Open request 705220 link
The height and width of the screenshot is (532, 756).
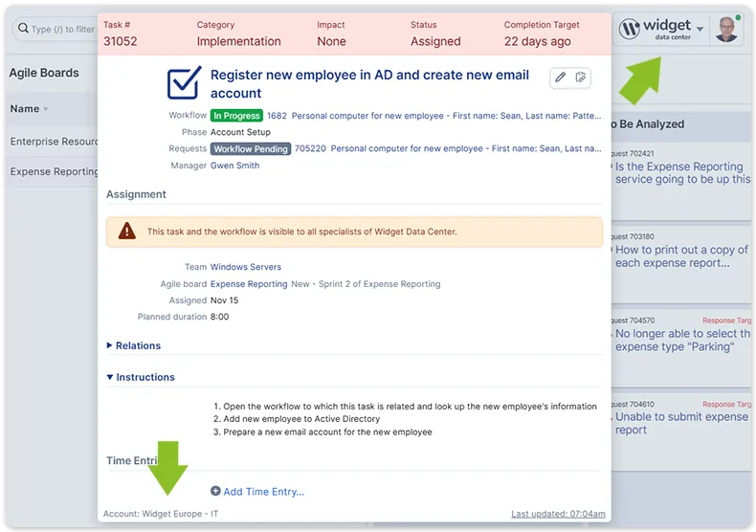coord(448,148)
